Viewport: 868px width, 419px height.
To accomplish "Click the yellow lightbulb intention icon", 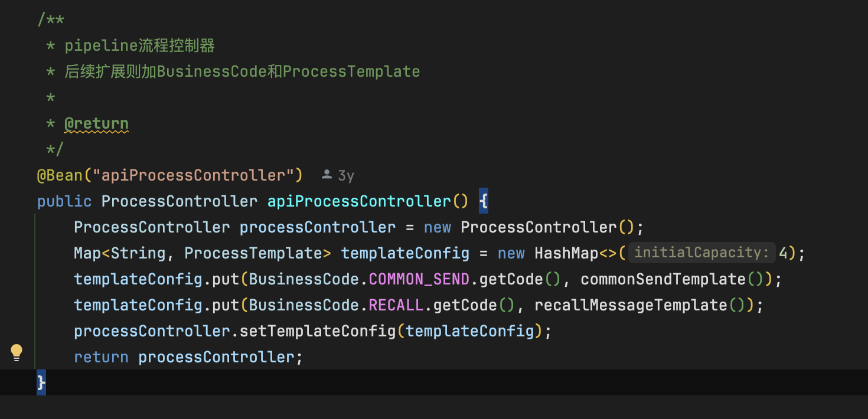I will 17,353.
